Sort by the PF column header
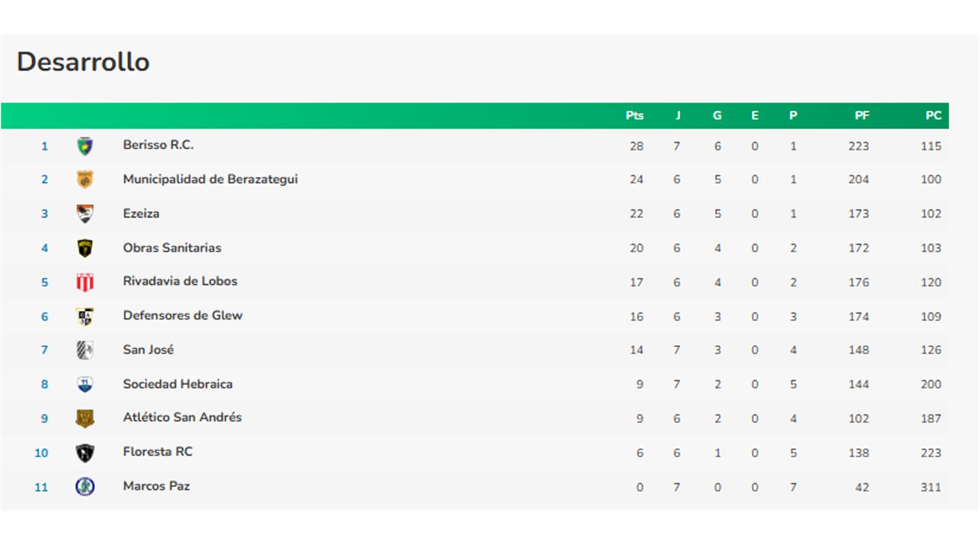This screenshot has width=980, height=546. tap(862, 115)
